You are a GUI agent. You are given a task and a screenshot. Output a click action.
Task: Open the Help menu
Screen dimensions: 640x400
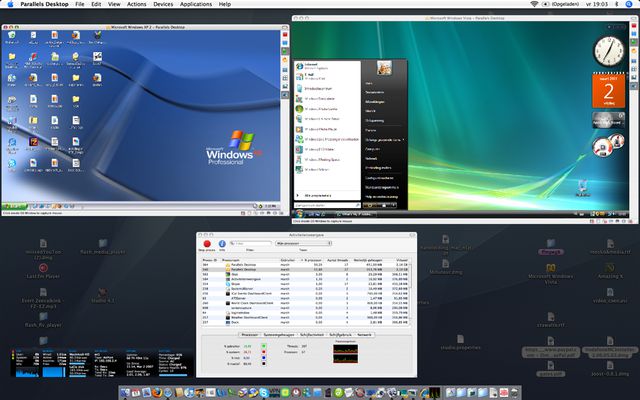[224, 4]
